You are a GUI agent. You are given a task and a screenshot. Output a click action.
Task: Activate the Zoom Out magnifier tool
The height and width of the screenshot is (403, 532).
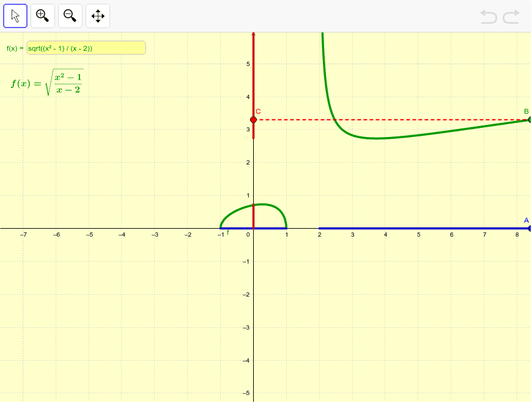tap(70, 16)
